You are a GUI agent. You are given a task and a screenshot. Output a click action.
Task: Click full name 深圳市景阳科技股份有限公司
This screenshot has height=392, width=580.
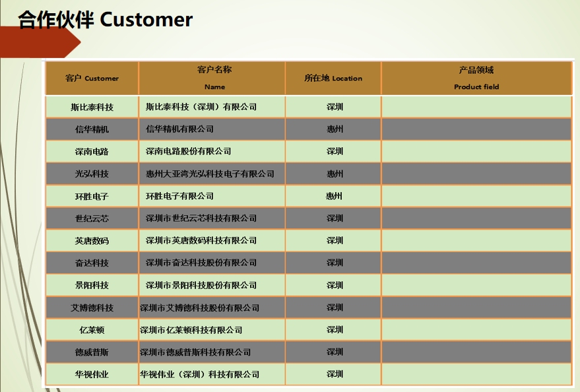201,285
